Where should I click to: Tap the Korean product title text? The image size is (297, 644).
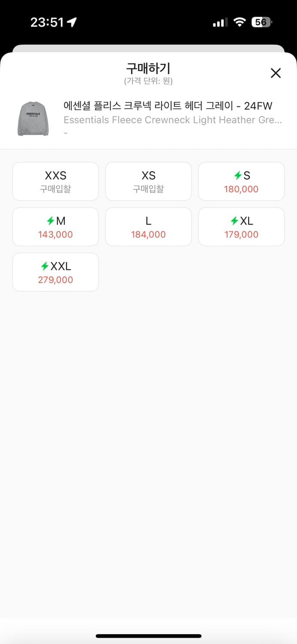coord(168,106)
